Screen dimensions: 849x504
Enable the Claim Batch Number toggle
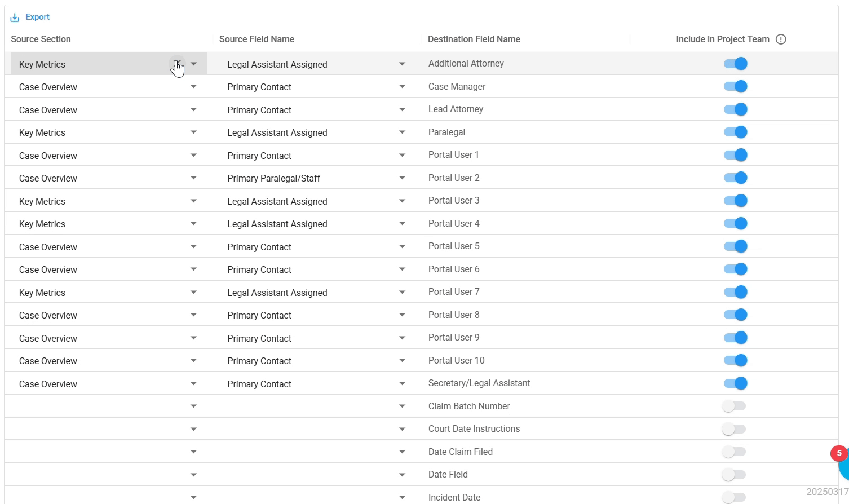(734, 406)
